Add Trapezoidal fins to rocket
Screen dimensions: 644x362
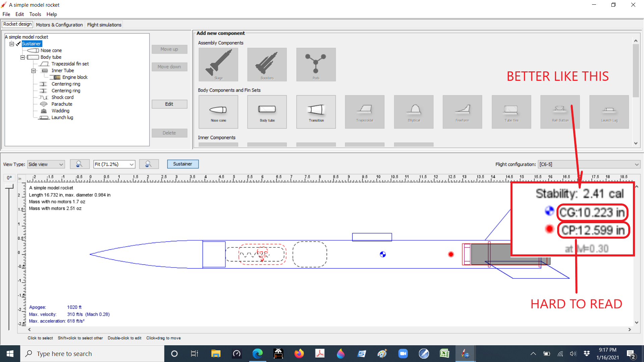pos(365,112)
